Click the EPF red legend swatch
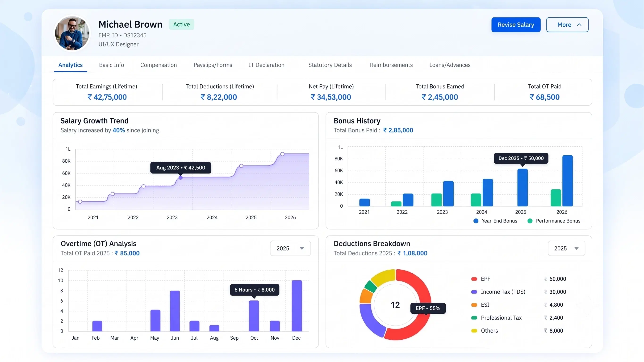 [474, 279]
